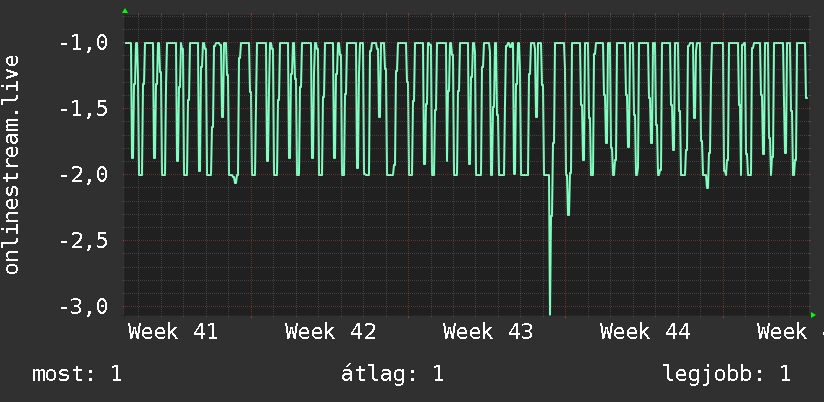This screenshot has width=824, height=402.
Task: Click the Week 41 axis label
Action: click(x=173, y=332)
